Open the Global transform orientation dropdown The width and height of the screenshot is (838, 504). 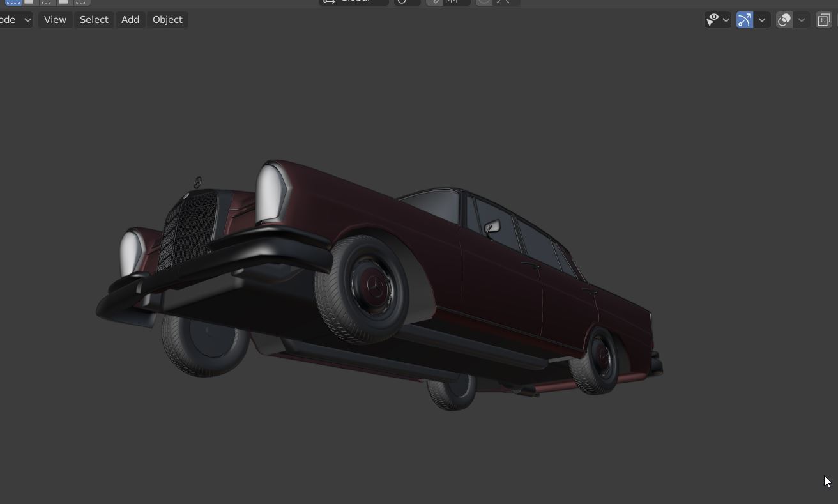pyautogui.click(x=354, y=2)
